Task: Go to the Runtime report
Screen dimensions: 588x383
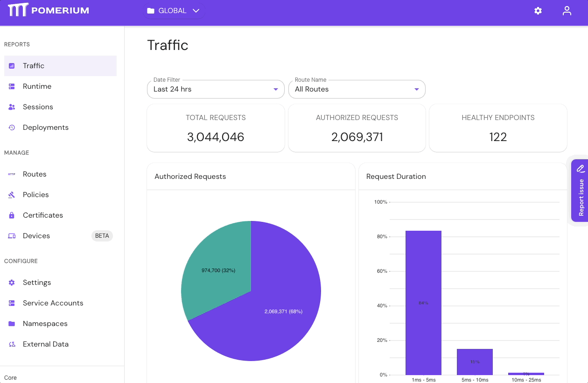Action: pos(37,86)
